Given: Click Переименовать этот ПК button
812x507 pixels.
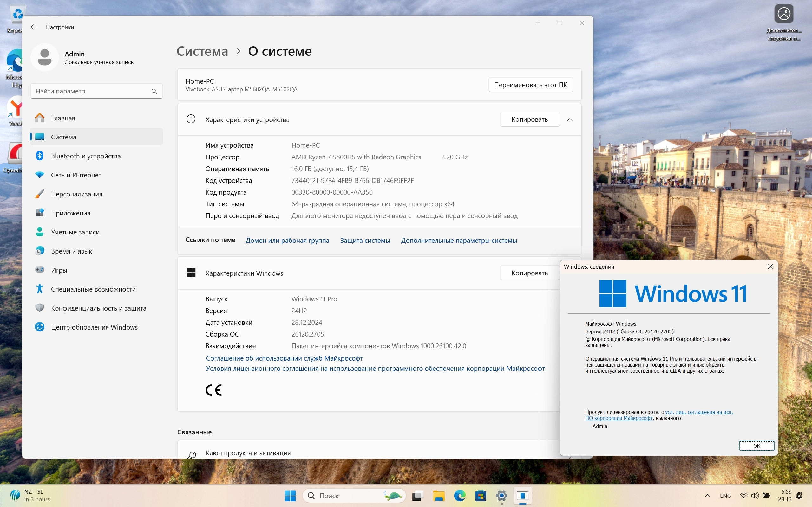Looking at the screenshot, I should (x=530, y=85).
